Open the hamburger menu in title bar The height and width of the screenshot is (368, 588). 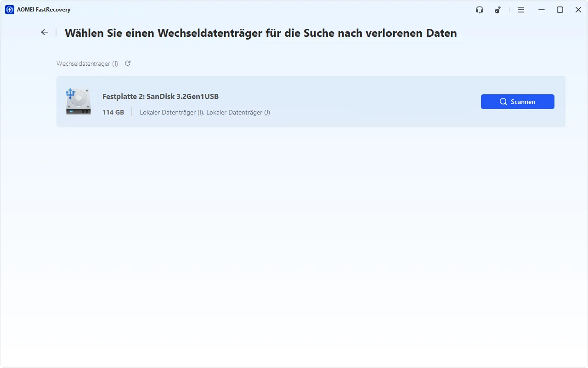click(x=521, y=10)
